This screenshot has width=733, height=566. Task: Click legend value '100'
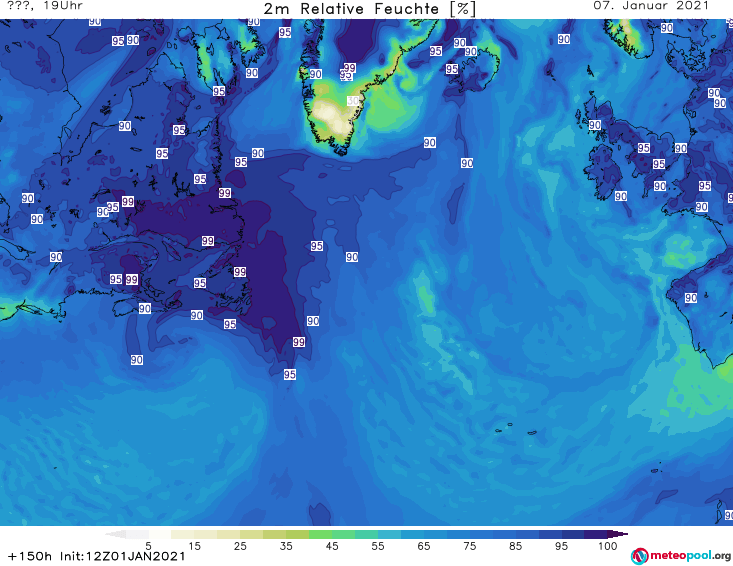(608, 546)
